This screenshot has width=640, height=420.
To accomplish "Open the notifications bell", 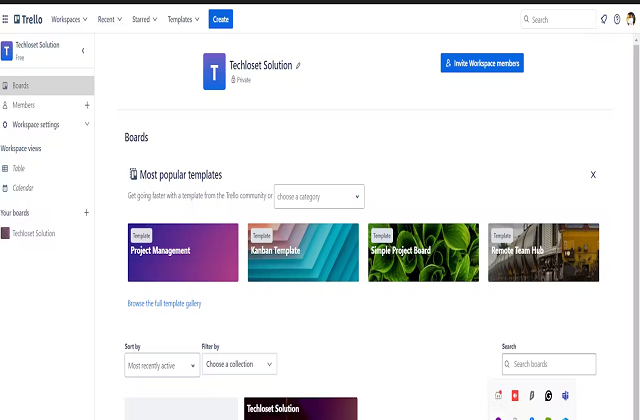I will (604, 19).
